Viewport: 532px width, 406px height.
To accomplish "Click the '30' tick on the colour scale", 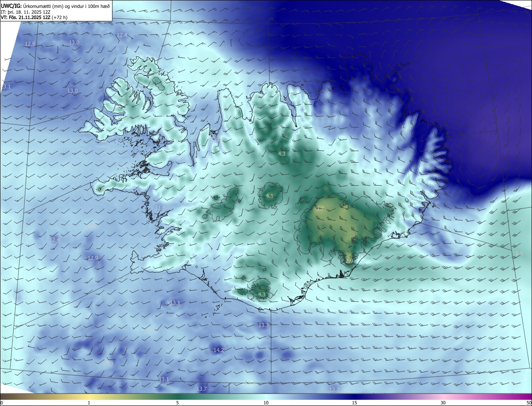I will [x=443, y=403].
